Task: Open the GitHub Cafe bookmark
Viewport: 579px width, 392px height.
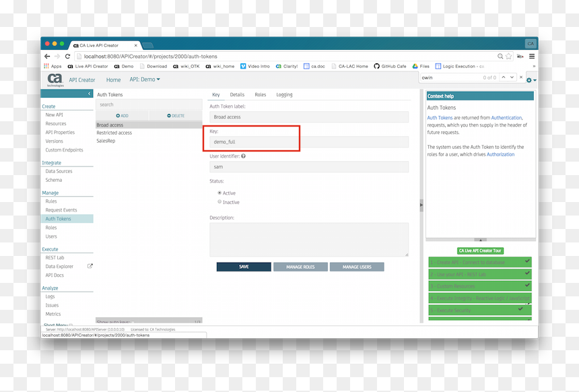Action: tap(390, 66)
